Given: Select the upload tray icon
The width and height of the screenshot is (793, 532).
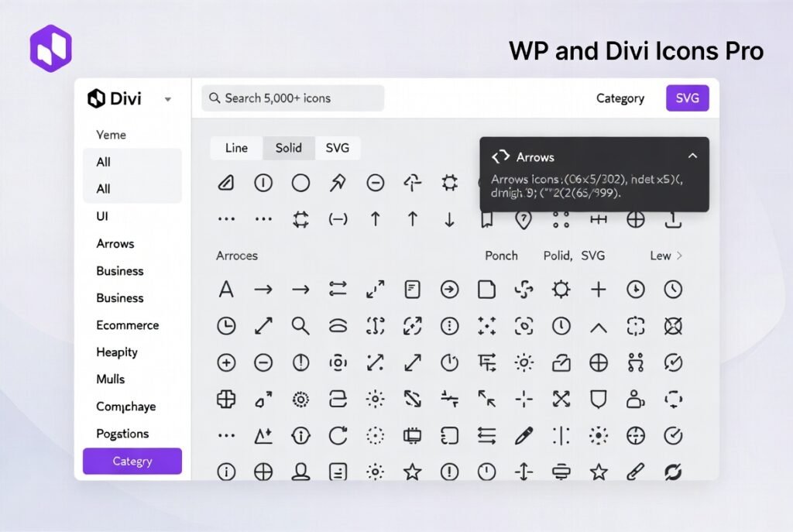Looking at the screenshot, I should pos(673,220).
